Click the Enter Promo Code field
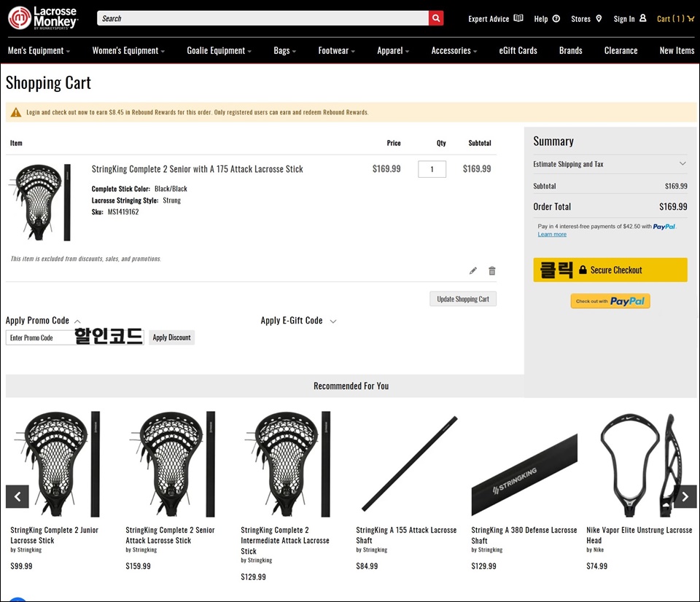The width and height of the screenshot is (700, 602). coord(75,337)
